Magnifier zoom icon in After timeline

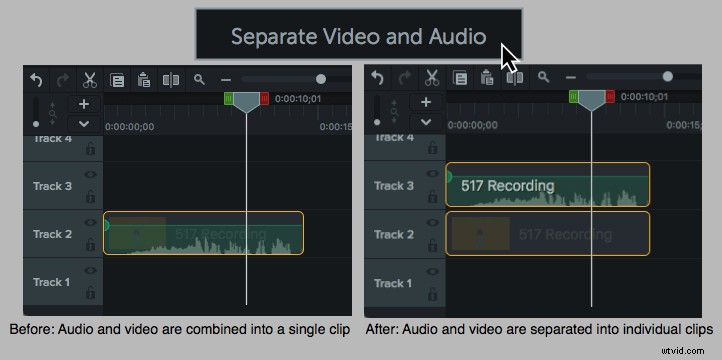[x=544, y=77]
